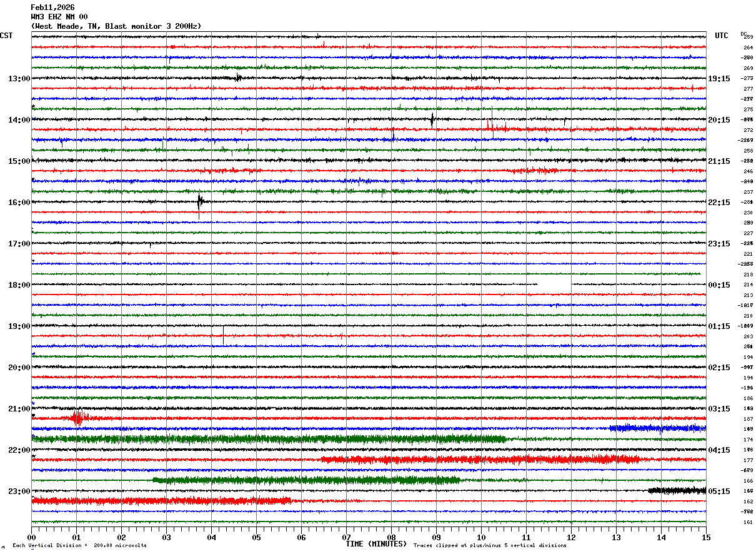This screenshot has width=756, height=554.
Task: Select the 00:15 UTC time label
Action: [719, 285]
